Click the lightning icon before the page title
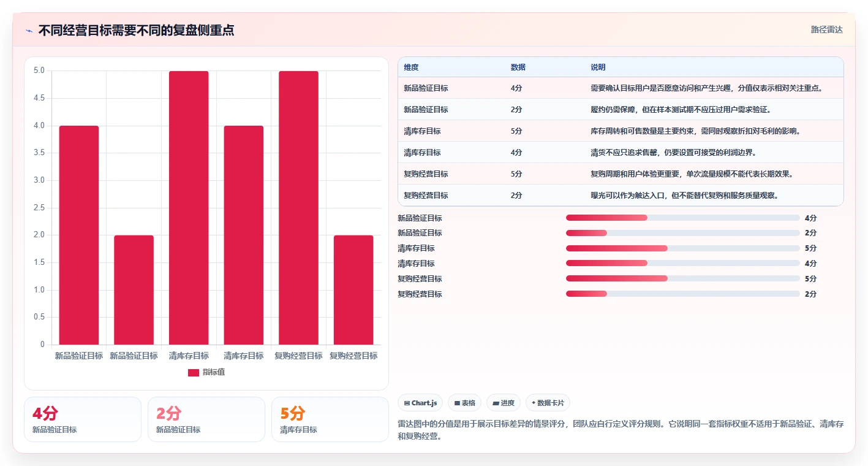This screenshot has height=466, width=868. coord(29,31)
